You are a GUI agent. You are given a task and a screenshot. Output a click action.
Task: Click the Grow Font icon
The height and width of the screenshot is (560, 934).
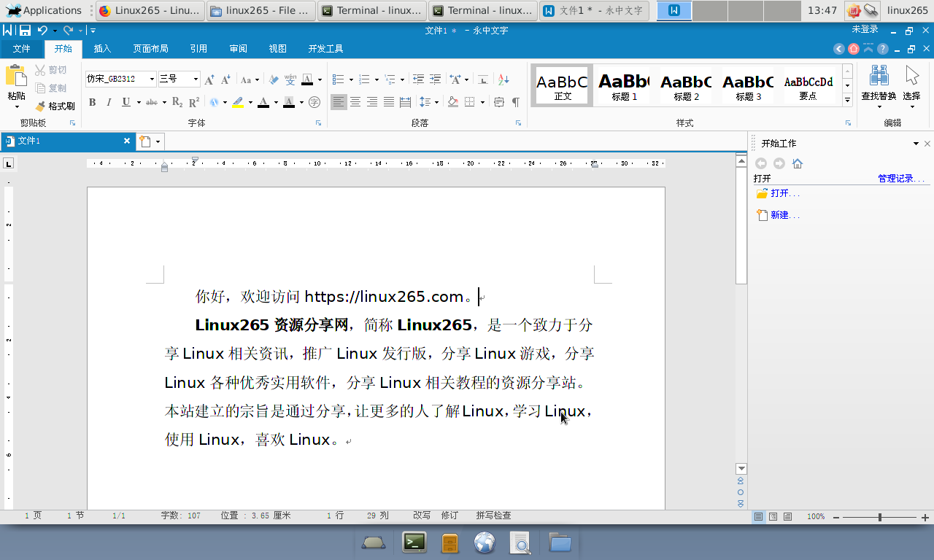pyautogui.click(x=209, y=79)
